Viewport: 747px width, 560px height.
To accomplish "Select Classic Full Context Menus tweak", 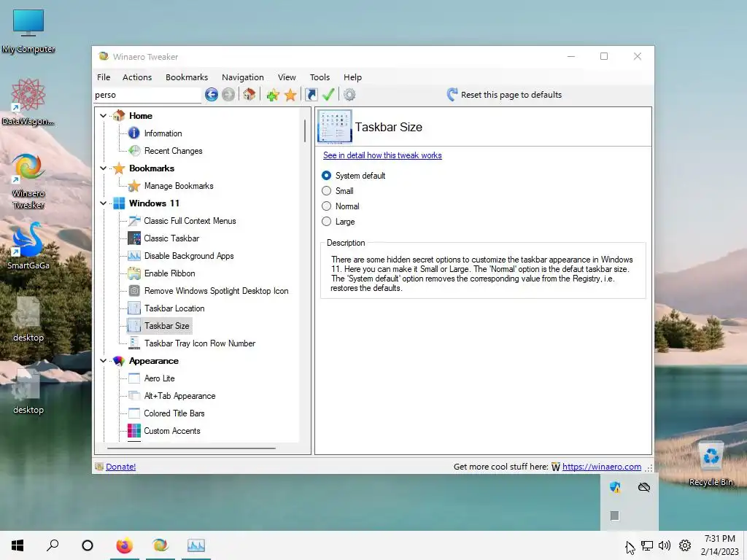I will (190, 221).
